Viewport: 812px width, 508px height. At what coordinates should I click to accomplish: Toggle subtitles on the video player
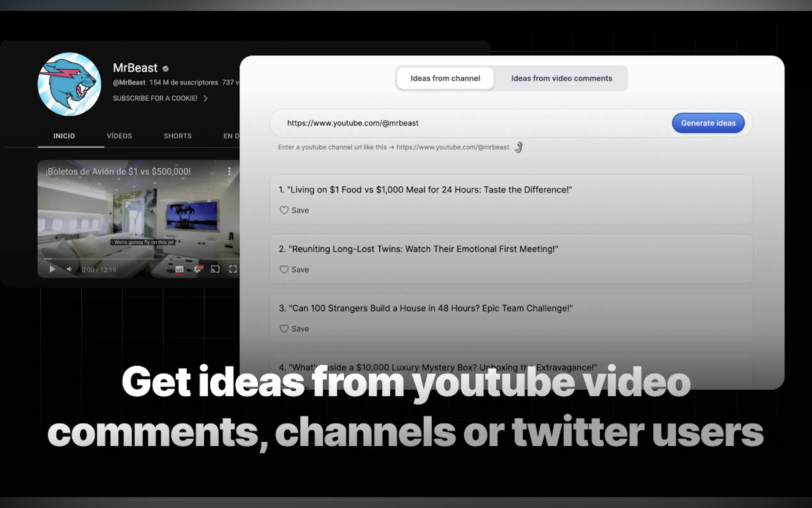179,269
